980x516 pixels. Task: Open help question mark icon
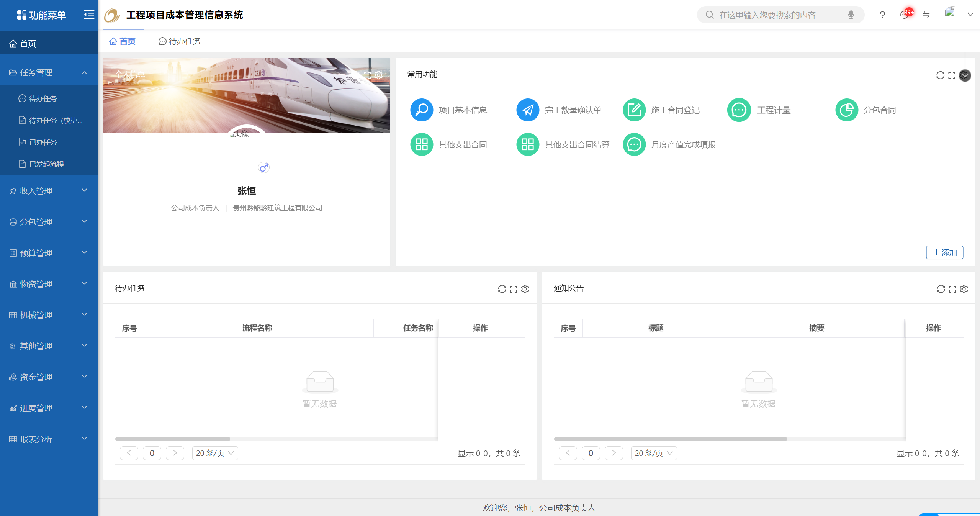click(882, 15)
